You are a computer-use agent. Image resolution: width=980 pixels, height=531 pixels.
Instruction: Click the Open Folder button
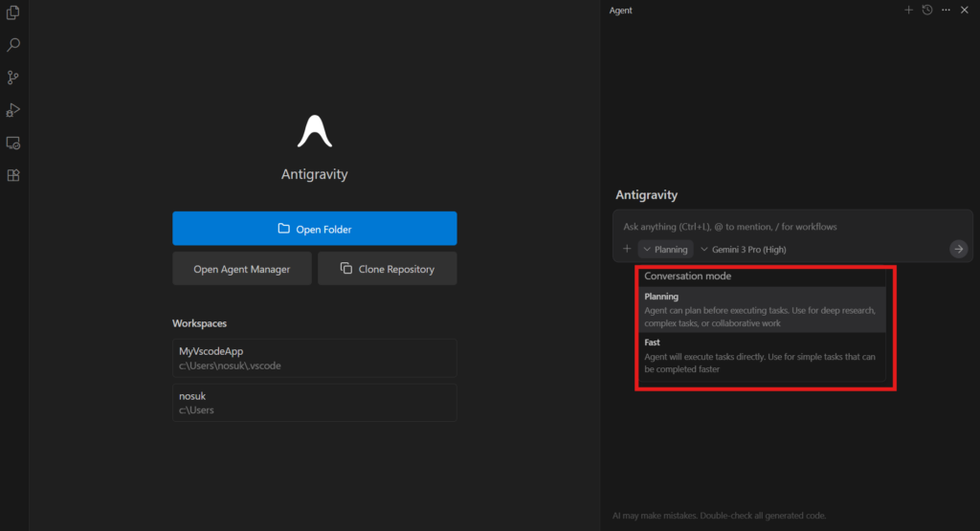tap(314, 229)
